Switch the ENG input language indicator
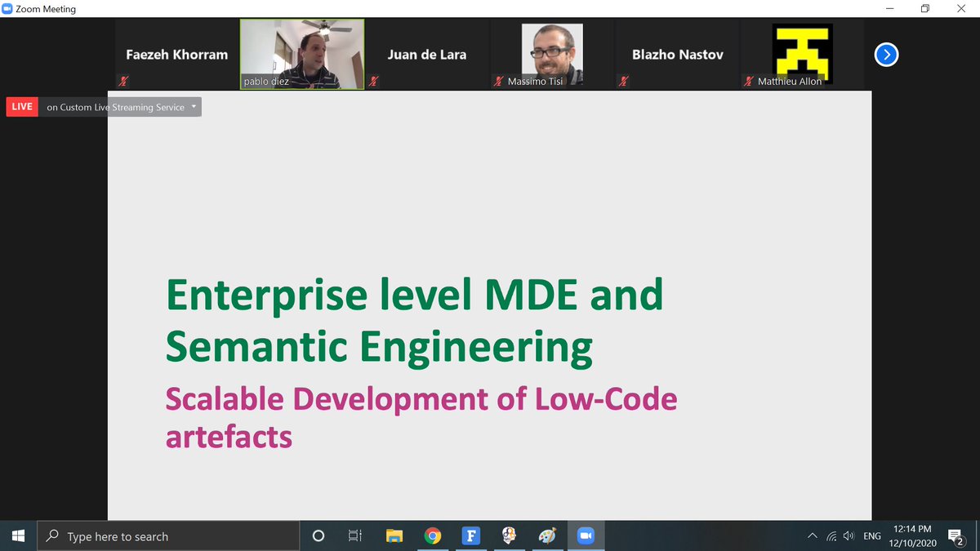Screen dimensions: 980x551 [x=872, y=536]
